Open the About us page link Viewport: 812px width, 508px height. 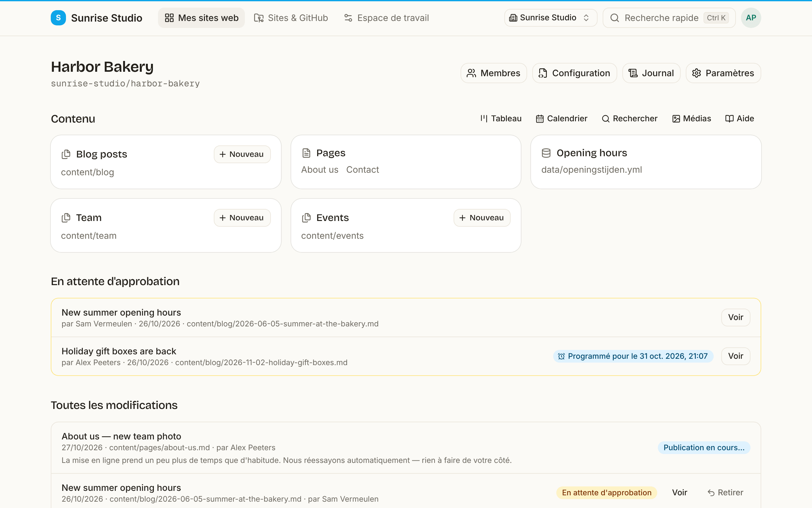coord(320,170)
